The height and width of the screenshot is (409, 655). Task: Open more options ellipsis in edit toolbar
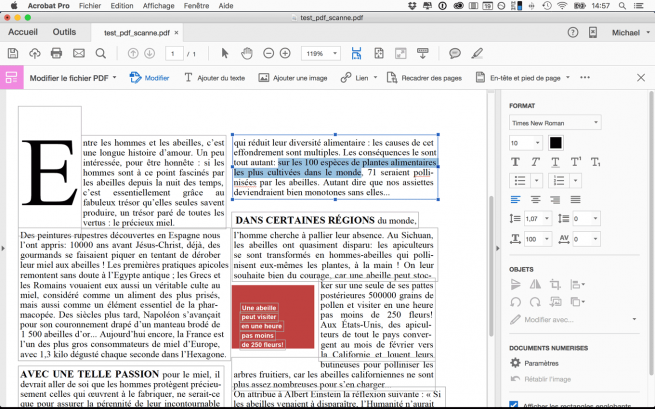point(585,78)
